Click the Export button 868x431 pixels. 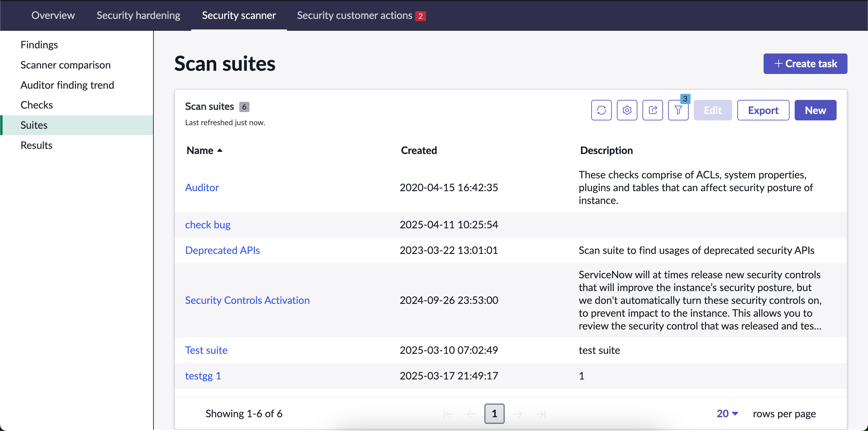click(763, 110)
